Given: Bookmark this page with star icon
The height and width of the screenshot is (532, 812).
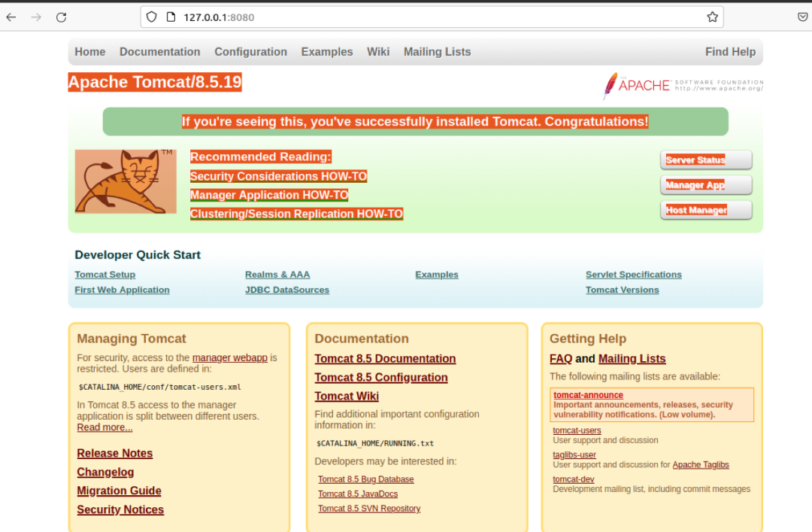Looking at the screenshot, I should coord(713,17).
